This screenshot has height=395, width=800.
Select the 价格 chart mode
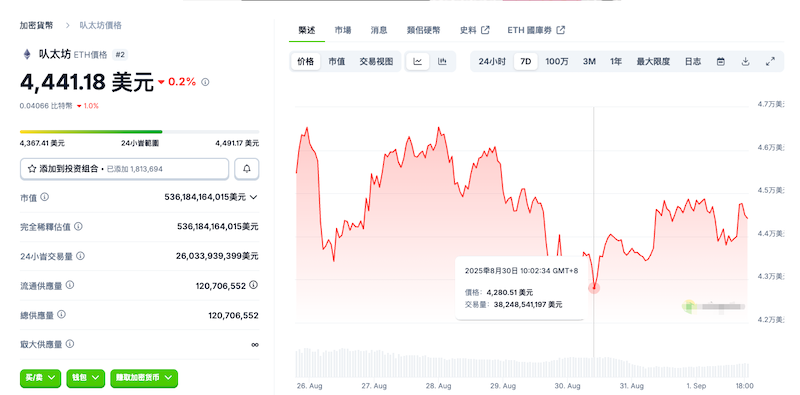click(306, 62)
